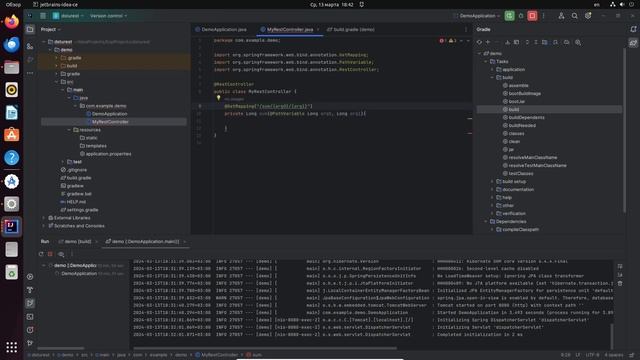640x360 pixels.
Task: Reload all Gradle projects icon
Action: tap(479, 42)
